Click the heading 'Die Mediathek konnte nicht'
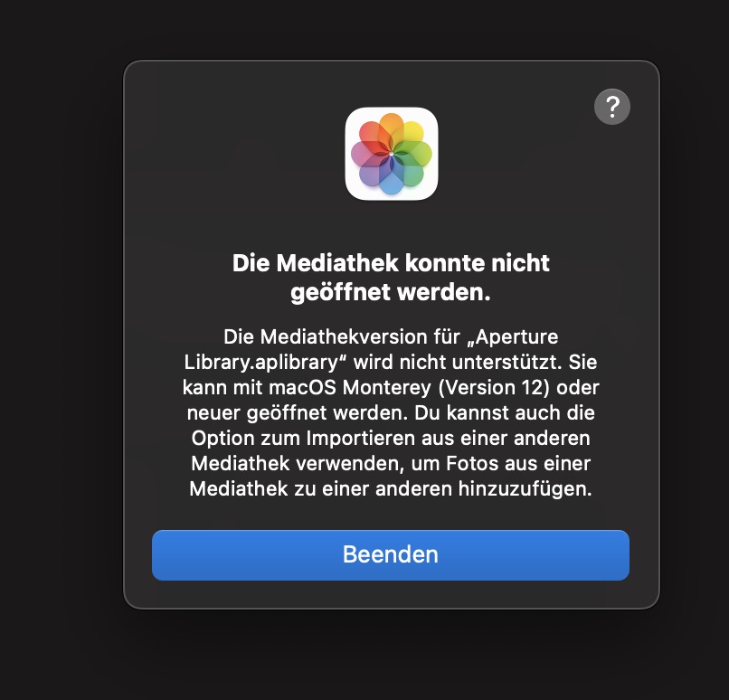The width and height of the screenshot is (729, 700). point(391,263)
